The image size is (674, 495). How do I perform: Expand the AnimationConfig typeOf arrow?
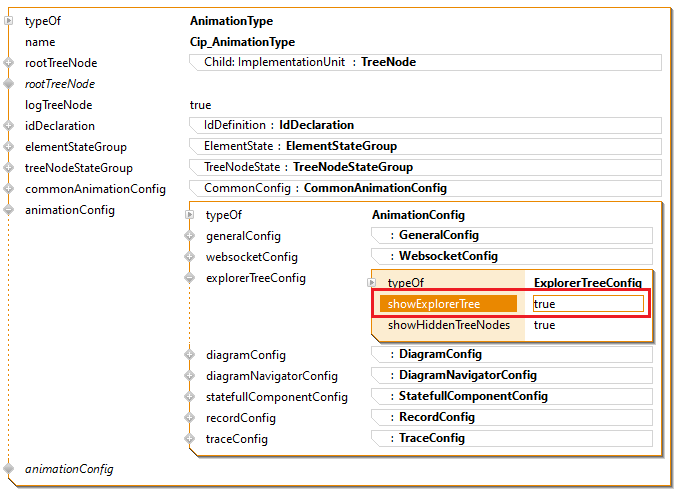(x=190, y=215)
